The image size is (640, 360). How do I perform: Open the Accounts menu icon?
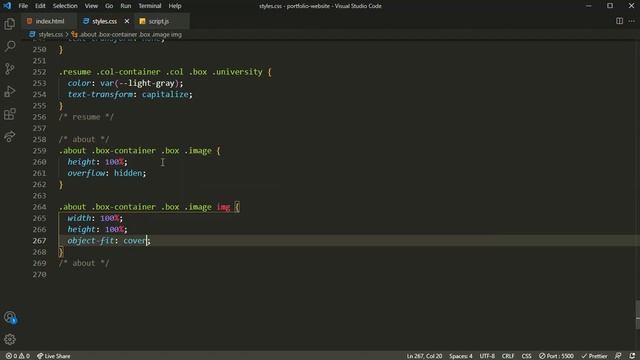(x=10, y=317)
